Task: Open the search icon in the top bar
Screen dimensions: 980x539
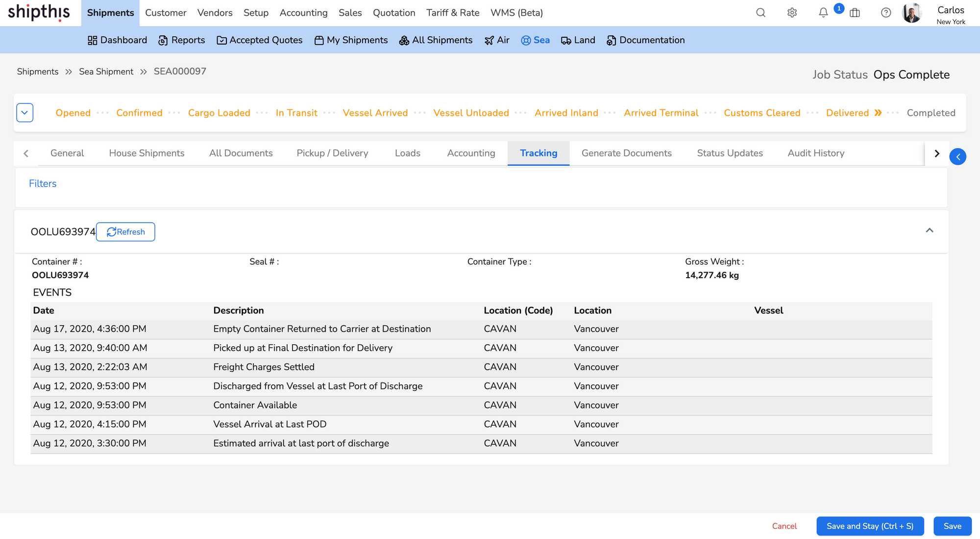Action: (x=760, y=13)
